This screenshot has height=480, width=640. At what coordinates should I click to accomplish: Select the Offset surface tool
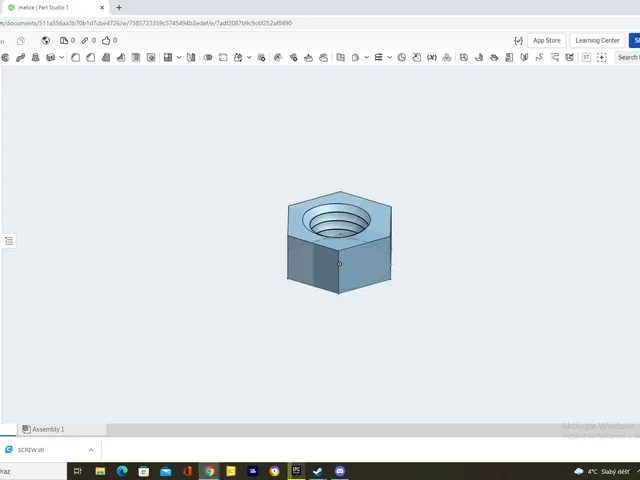point(340,58)
